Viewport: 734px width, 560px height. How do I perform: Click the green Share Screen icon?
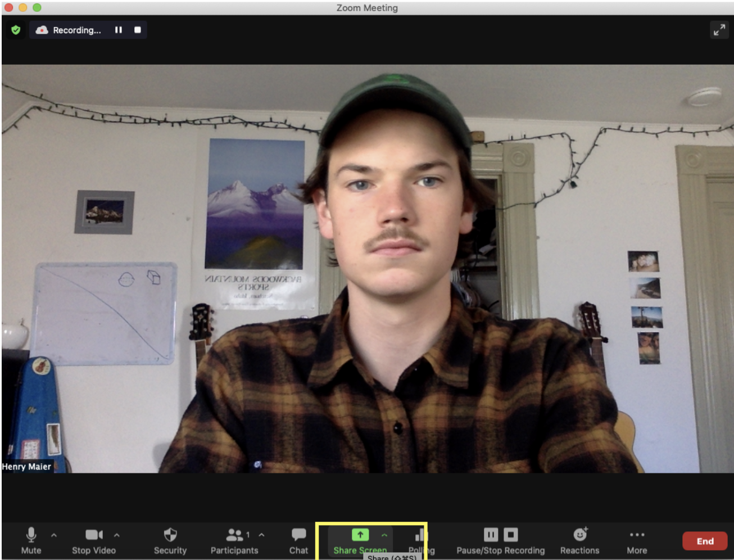(x=360, y=535)
